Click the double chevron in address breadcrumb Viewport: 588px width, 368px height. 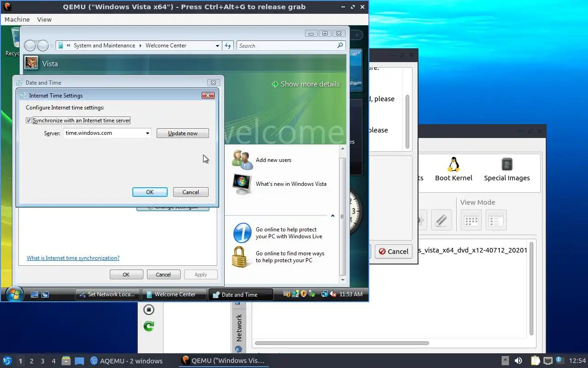[68, 46]
